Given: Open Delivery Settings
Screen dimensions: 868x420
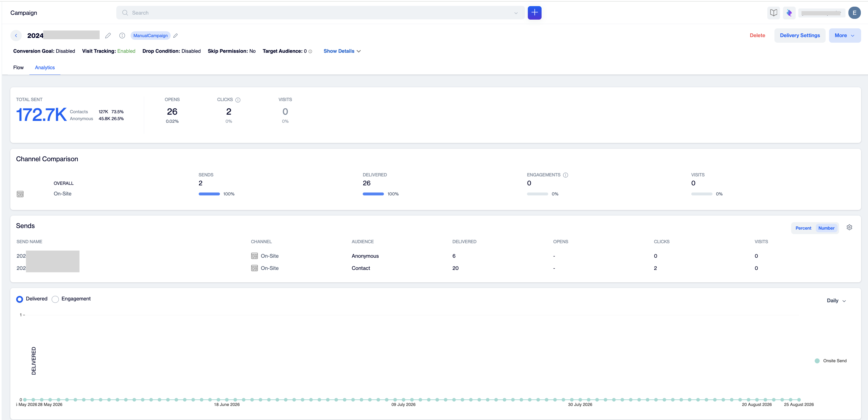Looking at the screenshot, I should [800, 35].
